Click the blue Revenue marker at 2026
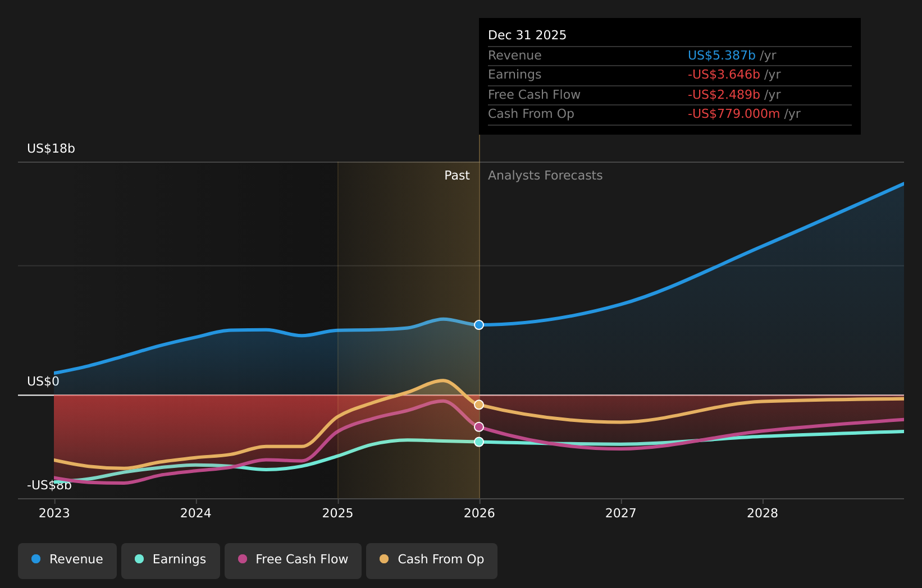This screenshot has height=588, width=922. 479,325
